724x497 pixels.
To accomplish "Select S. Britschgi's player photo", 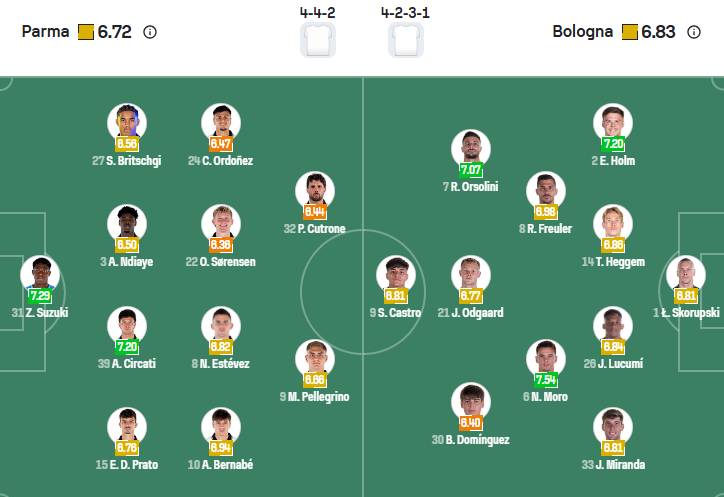I will [x=127, y=123].
